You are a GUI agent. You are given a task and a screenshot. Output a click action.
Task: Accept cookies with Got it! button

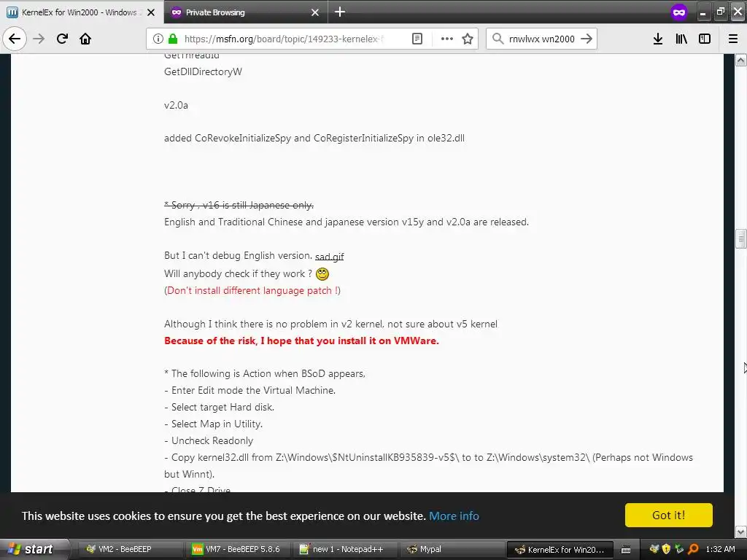[x=668, y=515]
